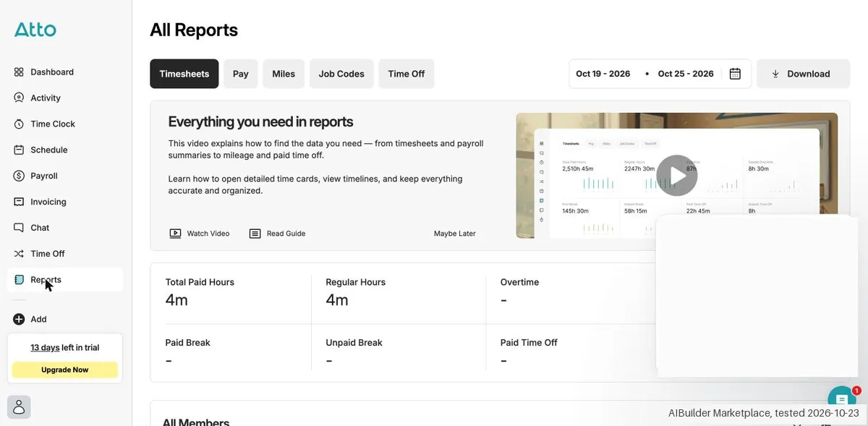
Task: Open Time Clock from its clock icon
Action: click(x=19, y=124)
